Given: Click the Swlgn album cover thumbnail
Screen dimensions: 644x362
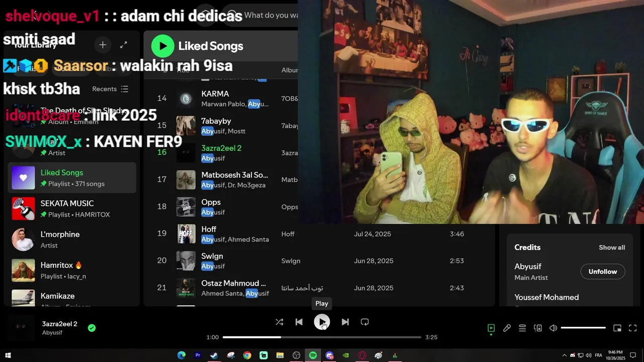Looking at the screenshot, I should point(186,261).
